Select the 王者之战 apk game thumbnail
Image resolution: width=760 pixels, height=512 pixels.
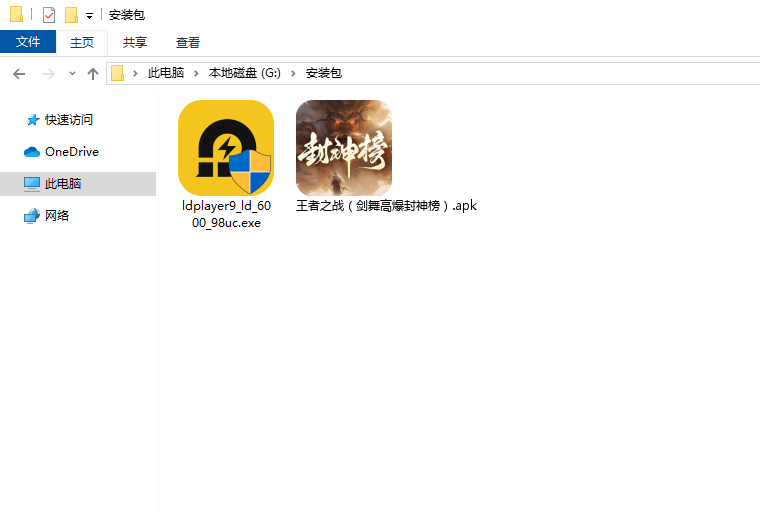(344, 148)
